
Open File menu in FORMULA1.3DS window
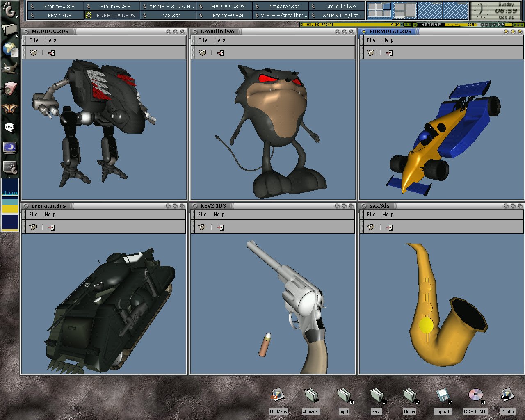[x=371, y=40]
